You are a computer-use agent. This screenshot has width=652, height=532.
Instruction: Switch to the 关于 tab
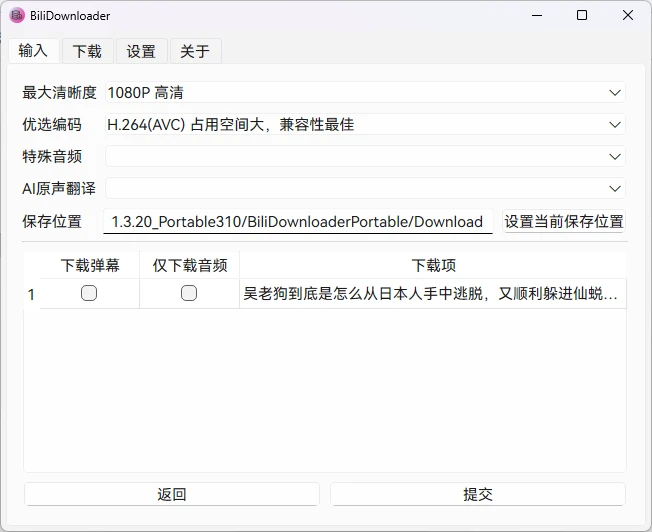(x=195, y=51)
